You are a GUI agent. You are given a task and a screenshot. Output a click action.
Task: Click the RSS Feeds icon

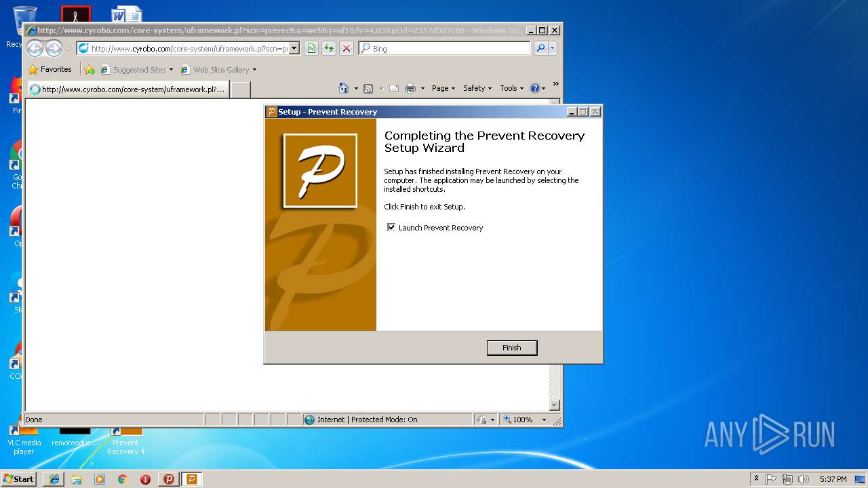368,88
